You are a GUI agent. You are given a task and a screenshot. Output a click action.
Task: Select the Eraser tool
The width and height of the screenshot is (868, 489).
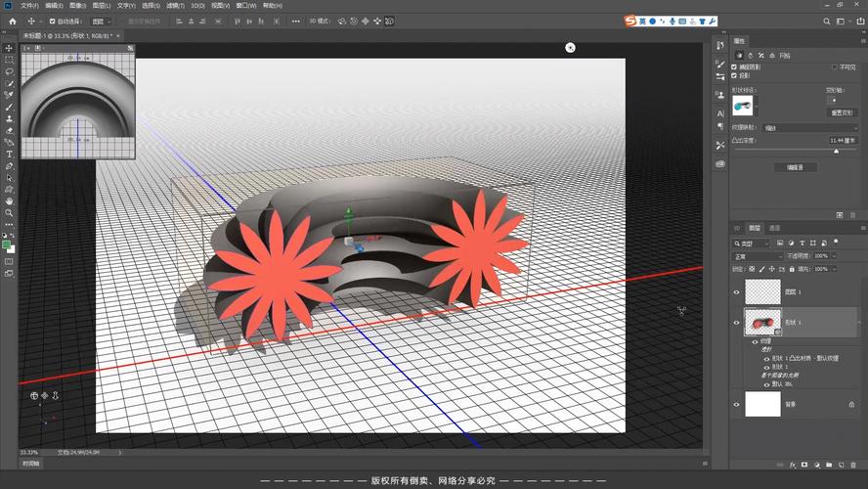click(10, 130)
